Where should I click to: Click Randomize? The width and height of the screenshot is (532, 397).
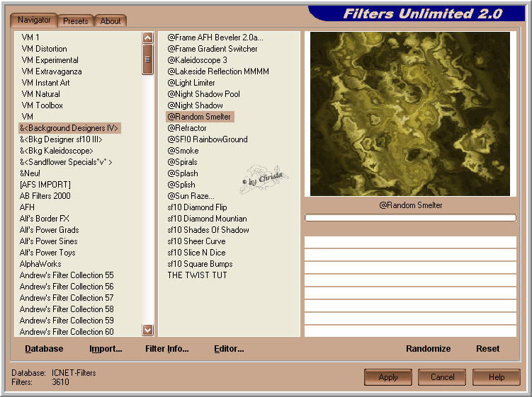[428, 348]
